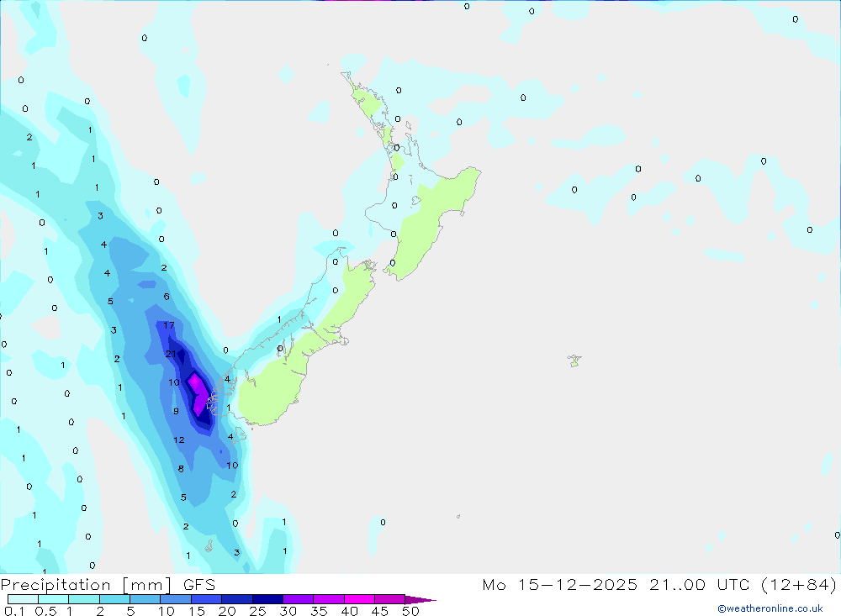This screenshot has width=841, height=616.
Task: Click the '50' legend scale label
Action: (x=410, y=611)
